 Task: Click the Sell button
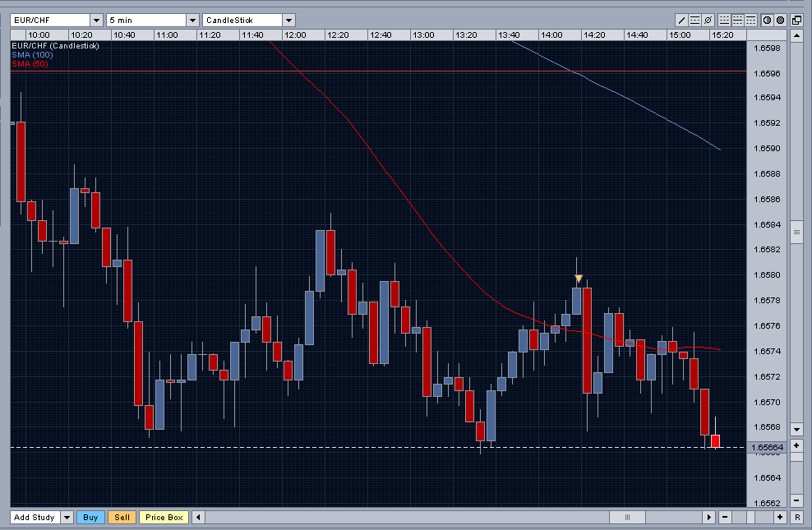click(x=122, y=517)
